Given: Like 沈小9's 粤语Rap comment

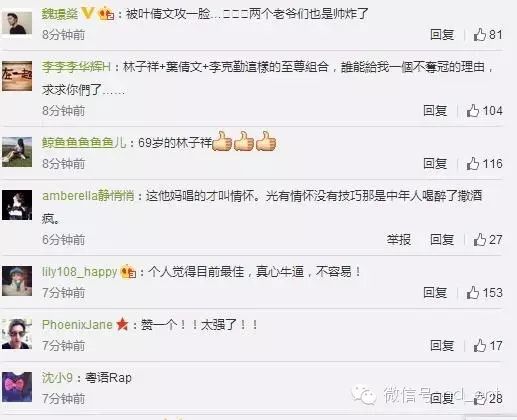Looking at the screenshot, I should [480, 398].
